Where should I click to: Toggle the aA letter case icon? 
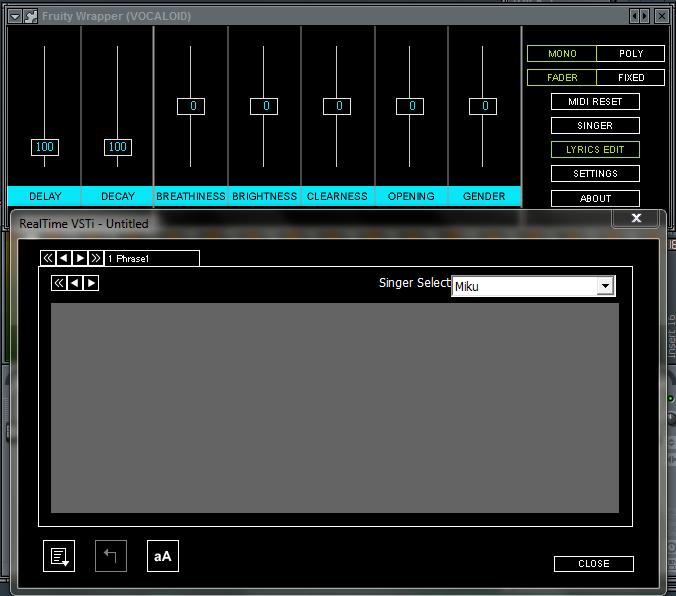tap(163, 556)
